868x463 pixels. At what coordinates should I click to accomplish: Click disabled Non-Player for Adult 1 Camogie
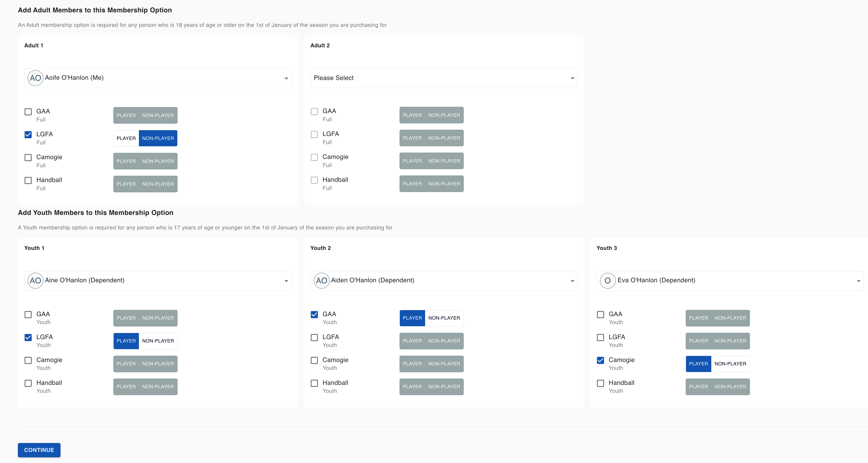(158, 162)
